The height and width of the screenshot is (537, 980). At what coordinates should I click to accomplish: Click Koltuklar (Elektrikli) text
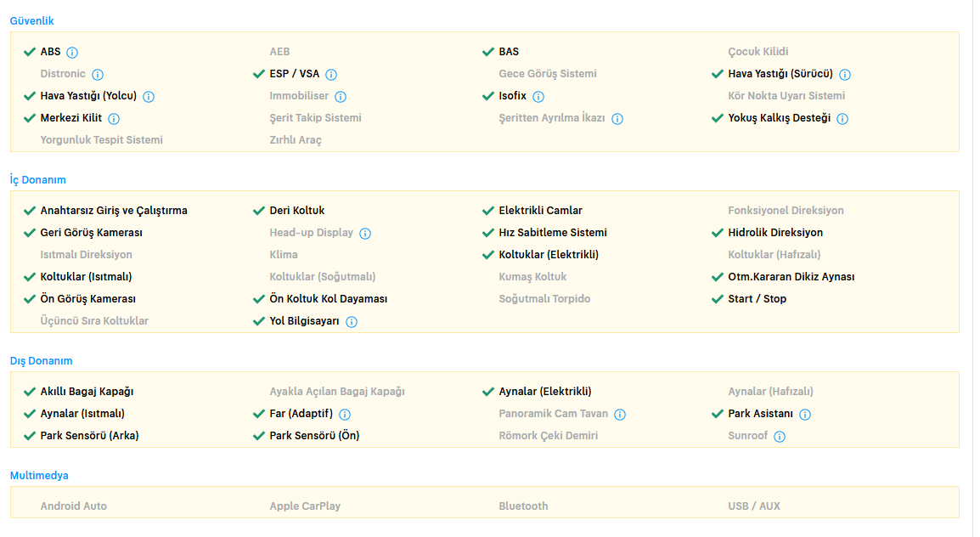tap(549, 254)
